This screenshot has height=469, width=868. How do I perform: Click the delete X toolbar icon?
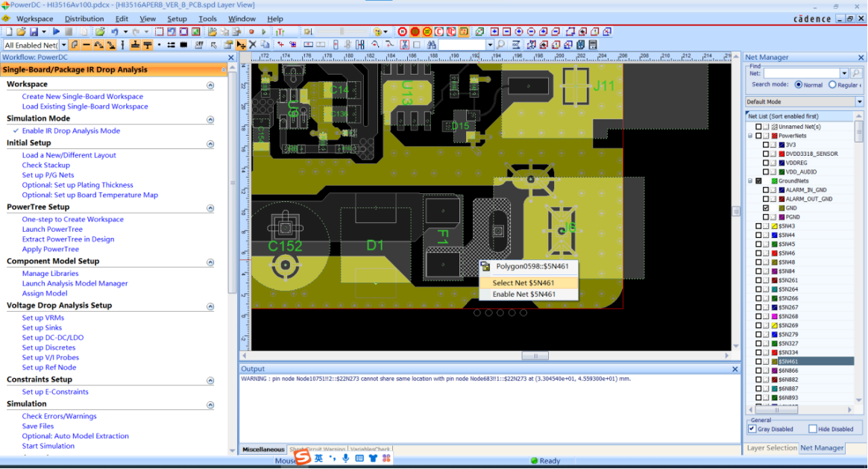pyautogui.click(x=253, y=45)
